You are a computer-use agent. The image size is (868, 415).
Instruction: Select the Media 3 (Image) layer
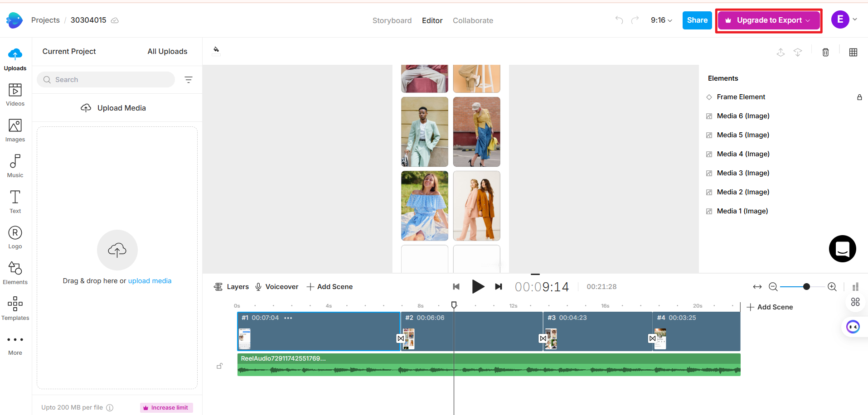click(x=742, y=173)
